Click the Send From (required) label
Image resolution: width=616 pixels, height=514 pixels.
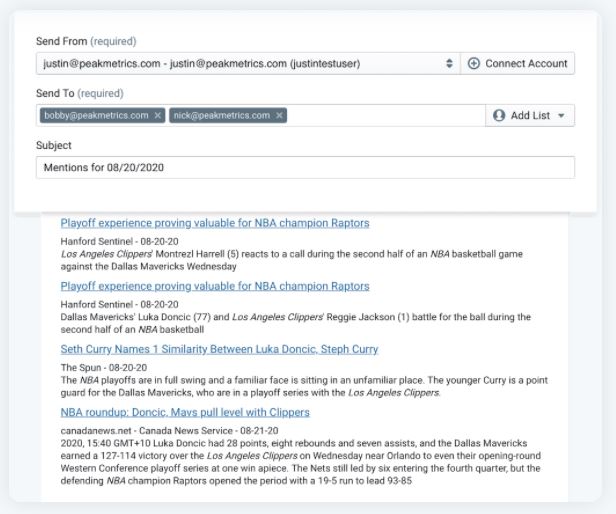coord(86,41)
